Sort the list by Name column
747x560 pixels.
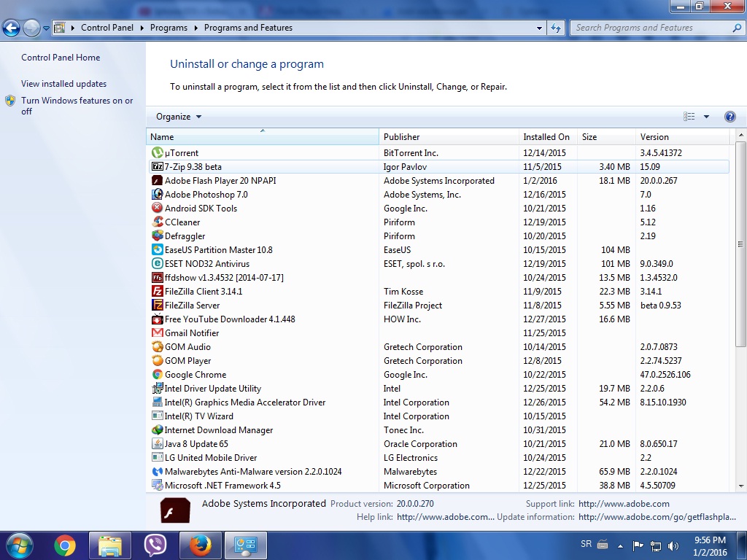click(x=263, y=136)
